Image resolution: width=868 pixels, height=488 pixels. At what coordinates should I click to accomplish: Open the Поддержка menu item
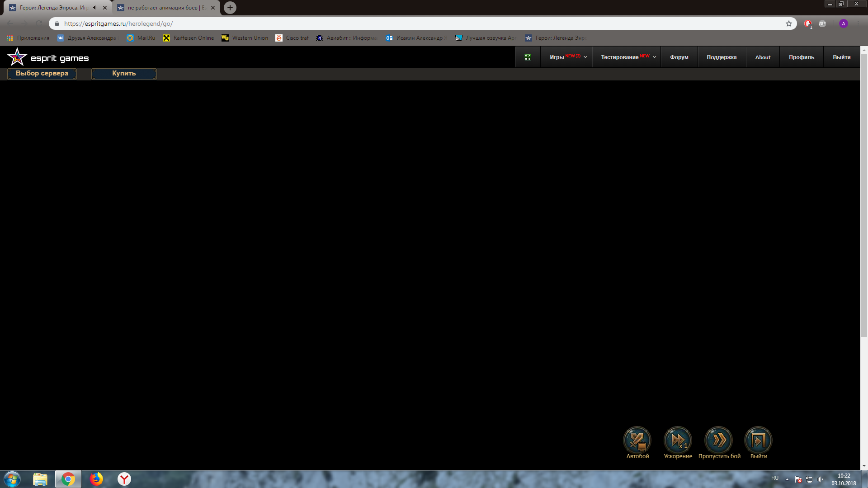(722, 57)
